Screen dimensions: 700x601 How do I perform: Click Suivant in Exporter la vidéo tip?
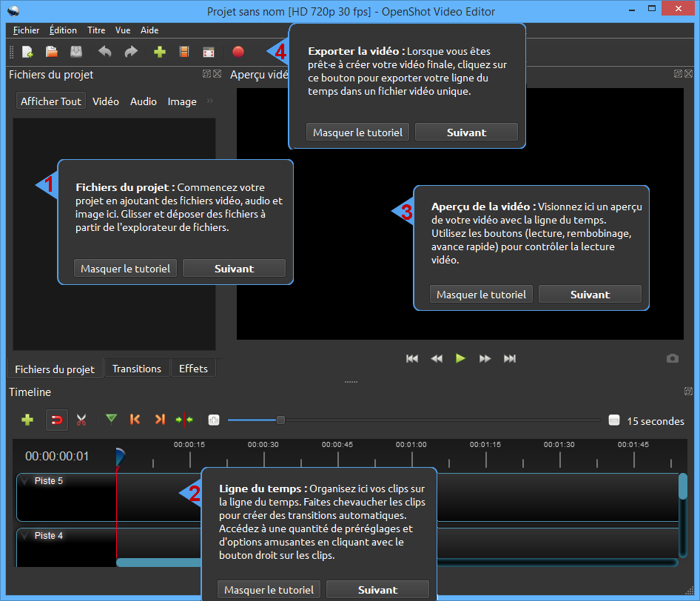coord(466,132)
